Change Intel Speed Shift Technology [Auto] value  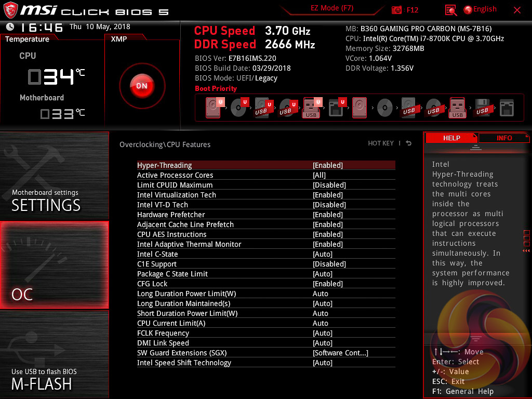click(322, 363)
